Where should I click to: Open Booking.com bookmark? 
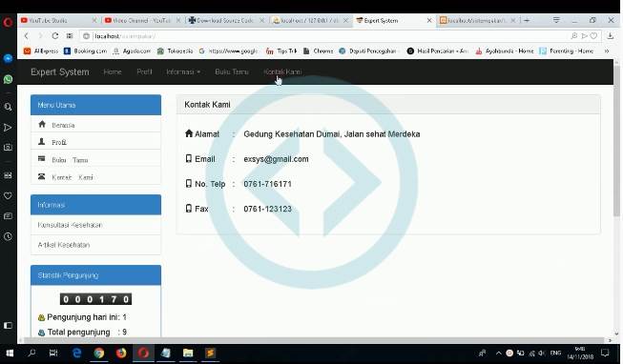[x=86, y=51]
